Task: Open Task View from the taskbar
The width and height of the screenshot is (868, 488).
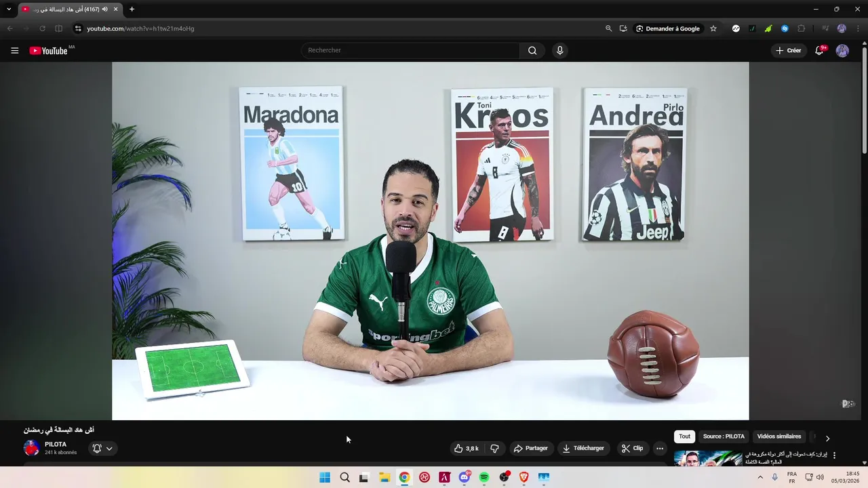Action: point(363,477)
